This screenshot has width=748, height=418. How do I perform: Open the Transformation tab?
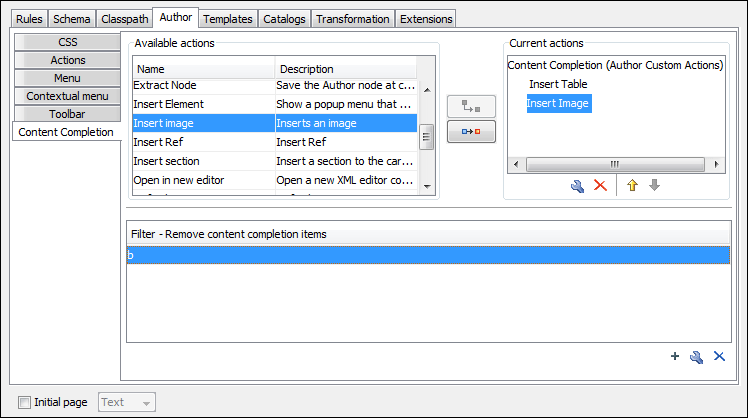(353, 19)
